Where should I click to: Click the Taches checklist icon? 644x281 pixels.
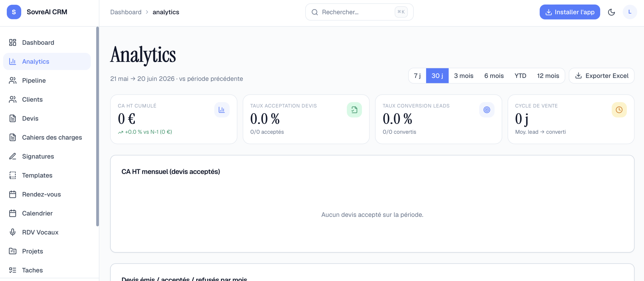click(x=13, y=270)
